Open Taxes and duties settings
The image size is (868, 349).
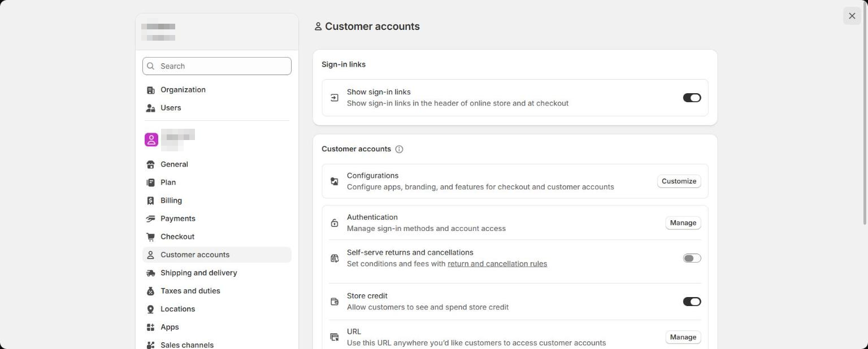coord(217,291)
